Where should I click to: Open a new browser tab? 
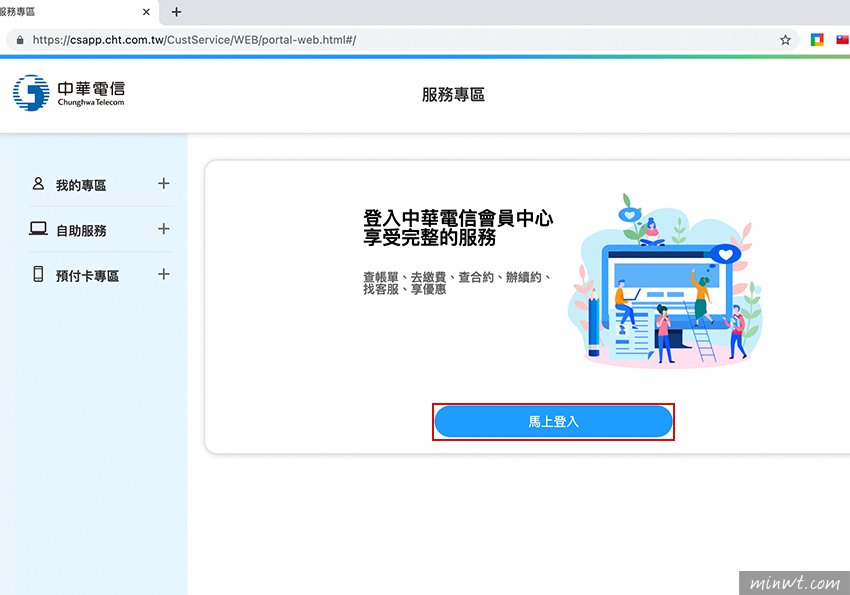pos(176,12)
